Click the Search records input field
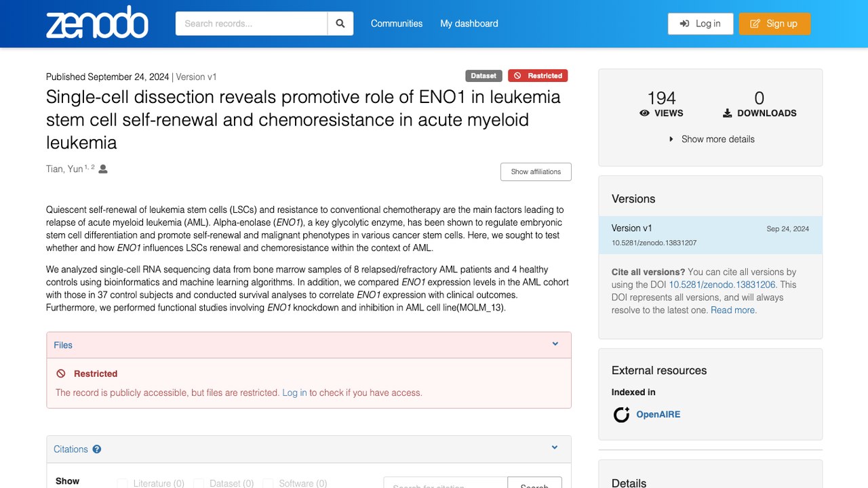This screenshot has height=488, width=868. (x=252, y=24)
